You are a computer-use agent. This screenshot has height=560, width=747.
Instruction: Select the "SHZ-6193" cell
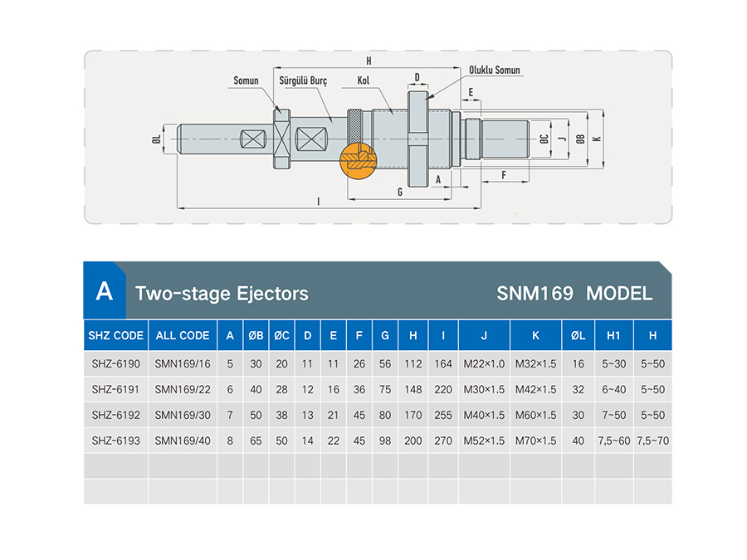click(x=115, y=441)
